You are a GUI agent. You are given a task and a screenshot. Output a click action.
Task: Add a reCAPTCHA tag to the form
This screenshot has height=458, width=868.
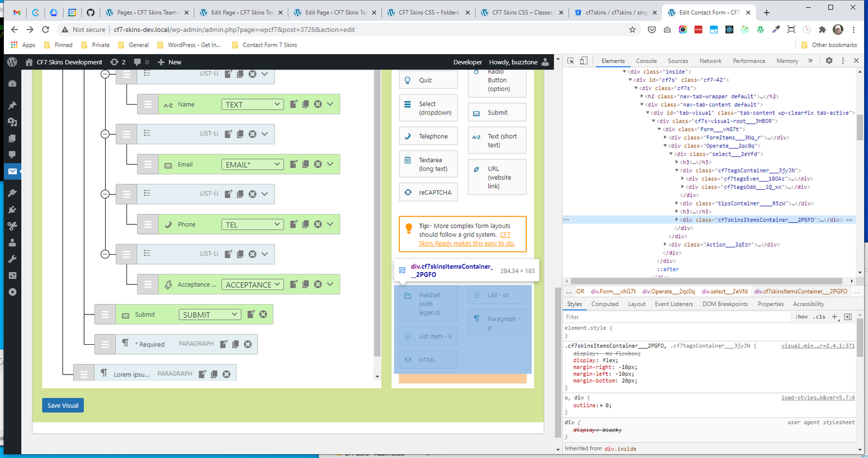[429, 192]
